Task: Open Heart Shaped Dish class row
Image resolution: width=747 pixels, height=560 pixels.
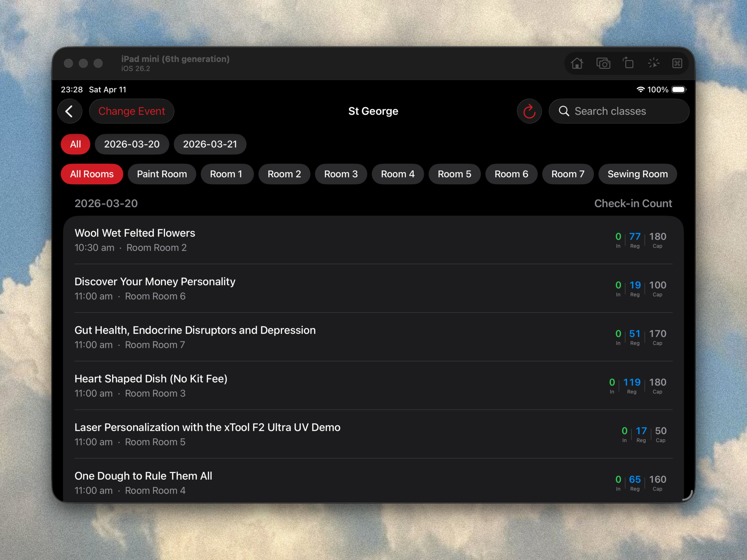Action: click(373, 386)
